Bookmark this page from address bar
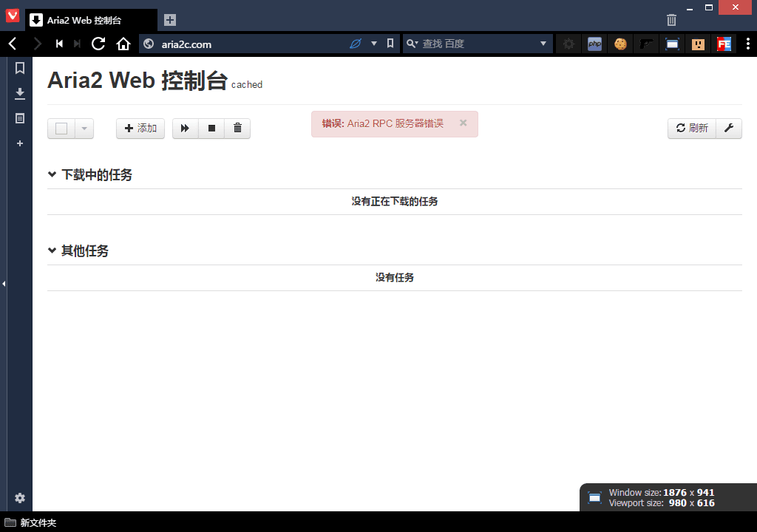 pos(390,44)
